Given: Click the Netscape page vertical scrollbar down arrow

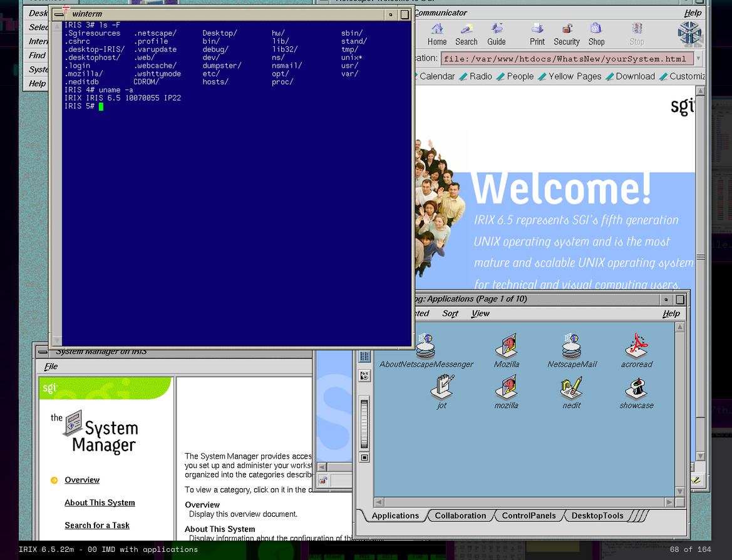Looking at the screenshot, I should (x=700, y=456).
